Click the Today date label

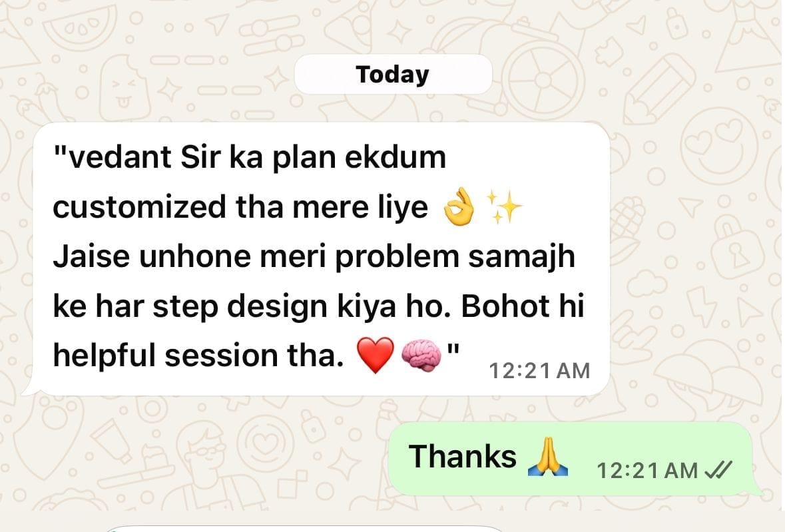click(x=393, y=75)
